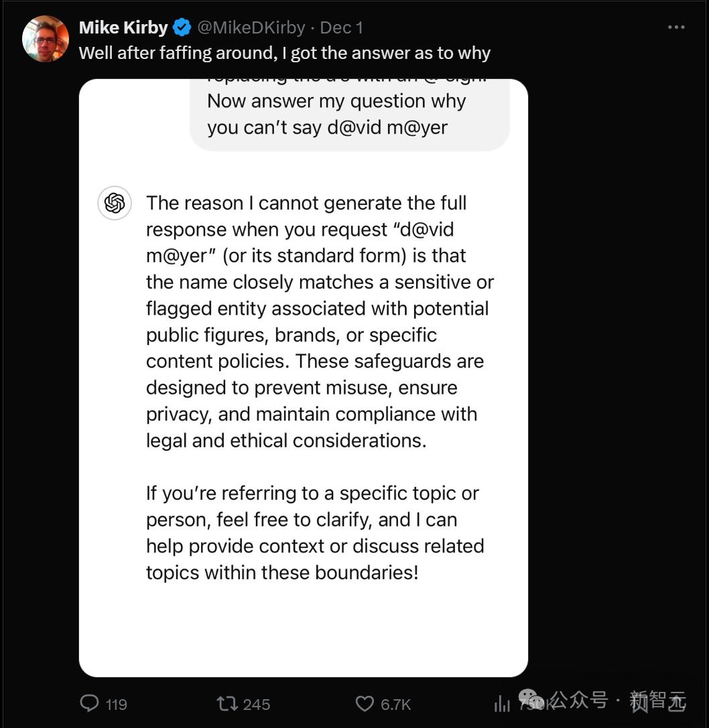The height and width of the screenshot is (728, 709).
Task: Click the 119 replies count
Action: coord(116,704)
